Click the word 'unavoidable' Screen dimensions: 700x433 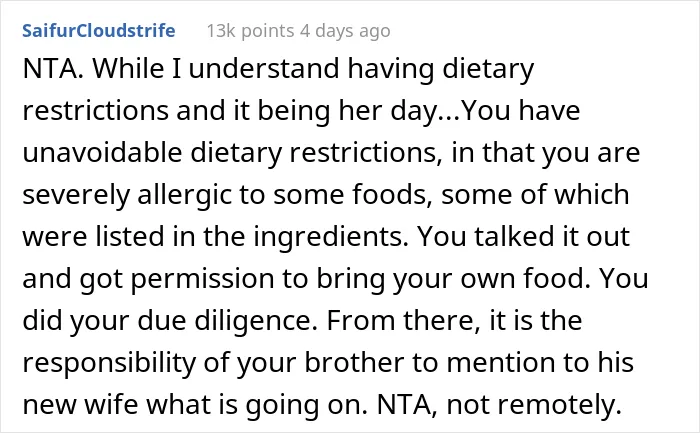click(102, 153)
